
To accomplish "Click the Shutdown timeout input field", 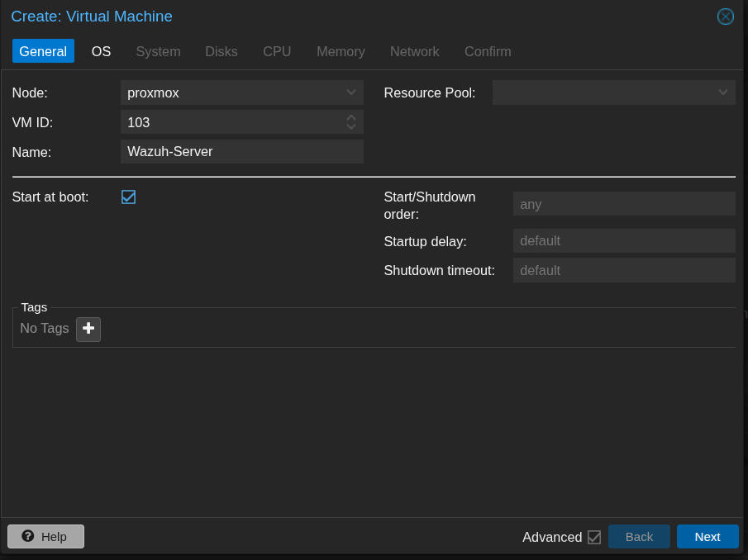I will coord(623,270).
